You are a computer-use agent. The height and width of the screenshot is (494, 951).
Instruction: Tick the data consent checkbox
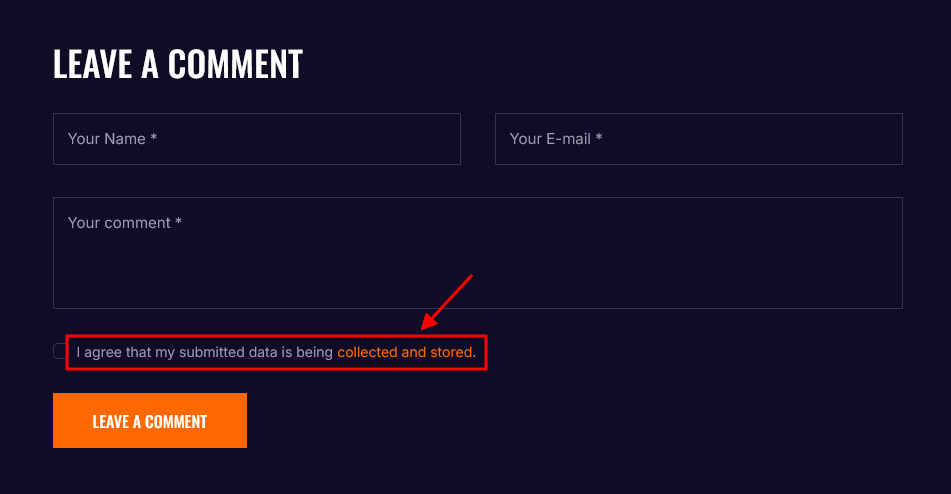coord(60,351)
